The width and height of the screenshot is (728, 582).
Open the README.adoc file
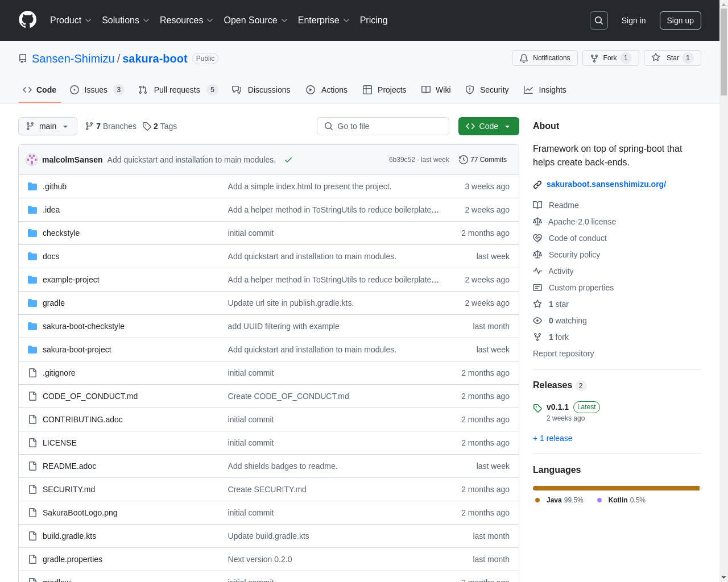[x=69, y=466]
